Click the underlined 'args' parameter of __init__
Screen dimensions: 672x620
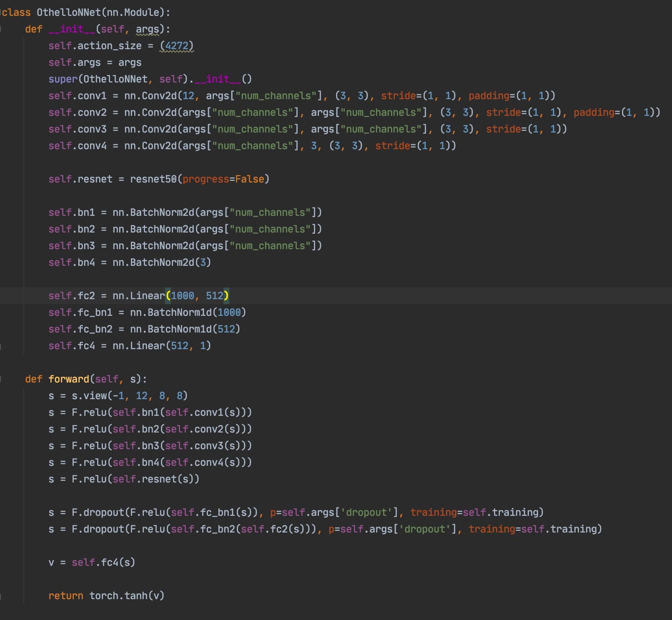coord(147,29)
